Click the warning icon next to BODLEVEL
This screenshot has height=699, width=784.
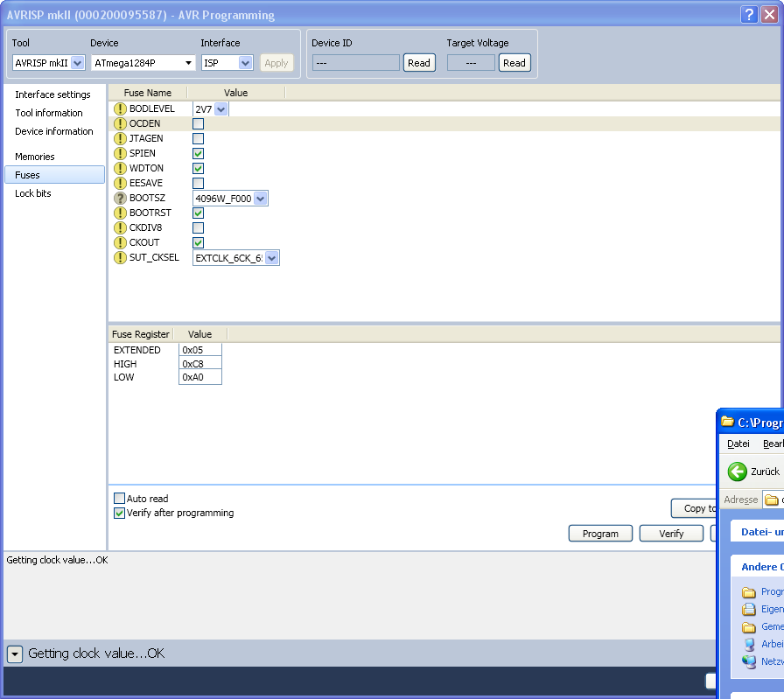click(120, 108)
